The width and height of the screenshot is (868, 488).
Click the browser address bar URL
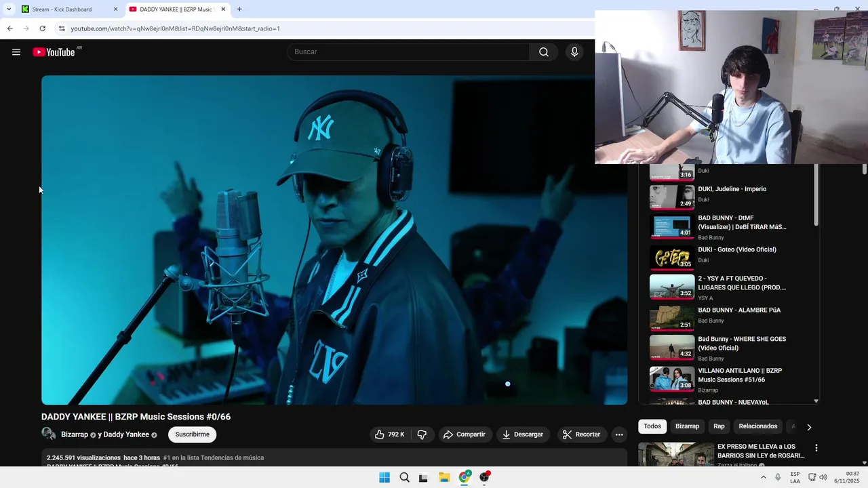click(x=175, y=28)
